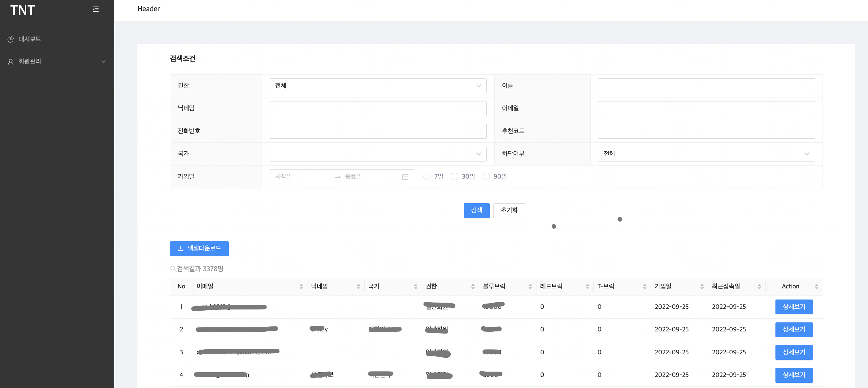Image resolution: width=868 pixels, height=388 pixels.
Task: Open the 권한 dropdown showing 전체
Action: (377, 85)
